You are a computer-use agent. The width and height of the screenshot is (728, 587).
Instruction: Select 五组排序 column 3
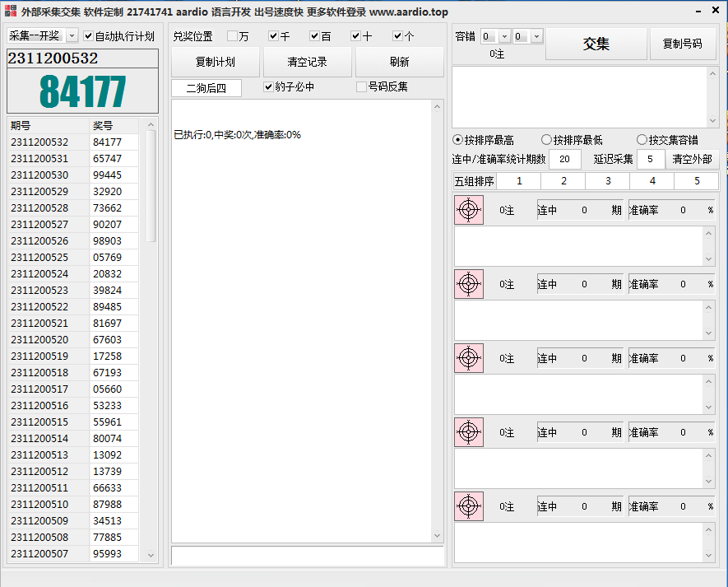608,181
